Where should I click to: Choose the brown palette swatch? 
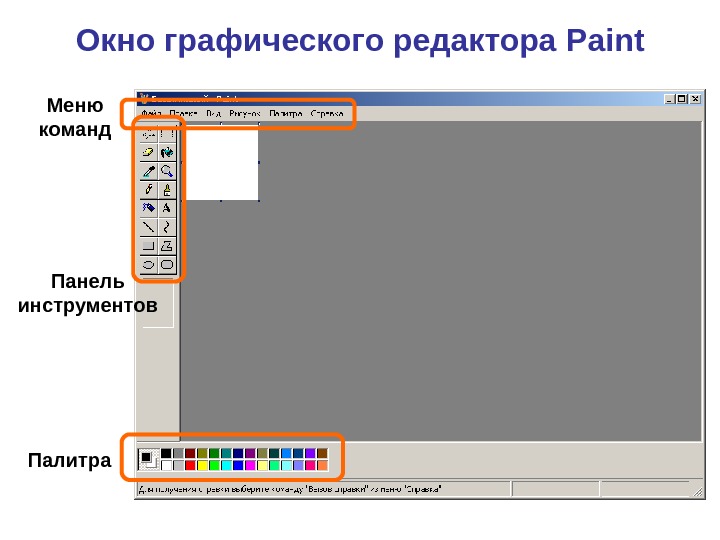tap(322, 454)
